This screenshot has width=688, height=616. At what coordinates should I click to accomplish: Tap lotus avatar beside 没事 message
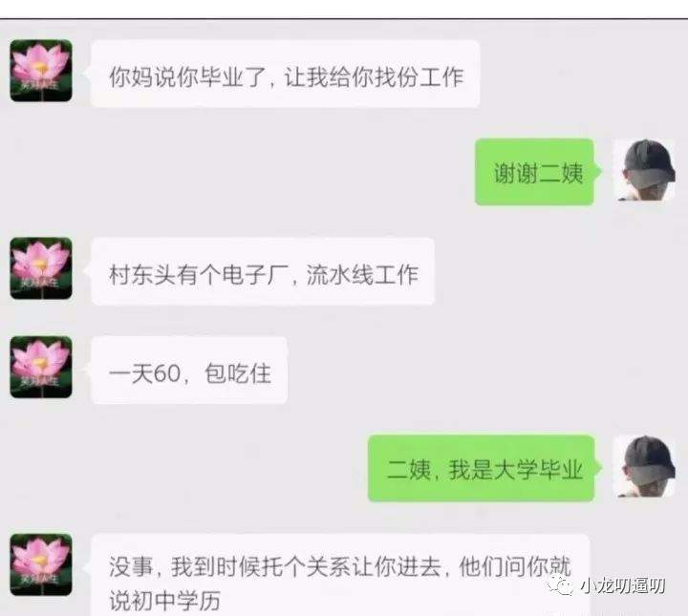(x=41, y=564)
